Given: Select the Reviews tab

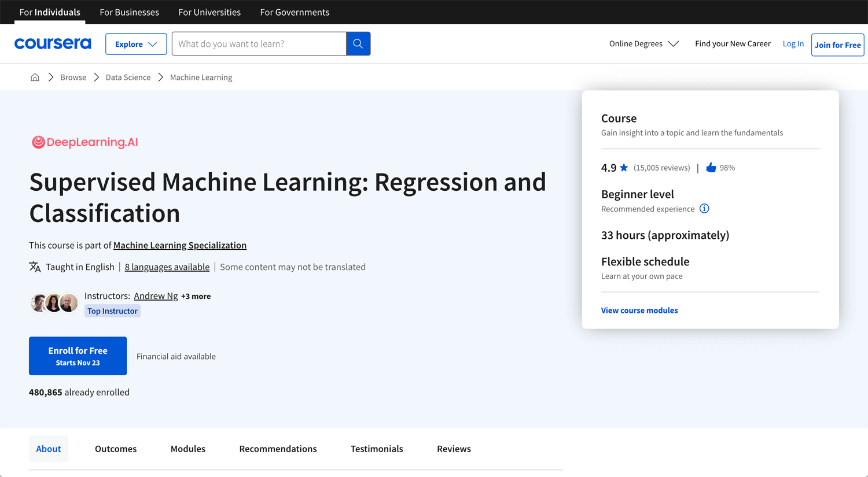Looking at the screenshot, I should click(x=454, y=449).
